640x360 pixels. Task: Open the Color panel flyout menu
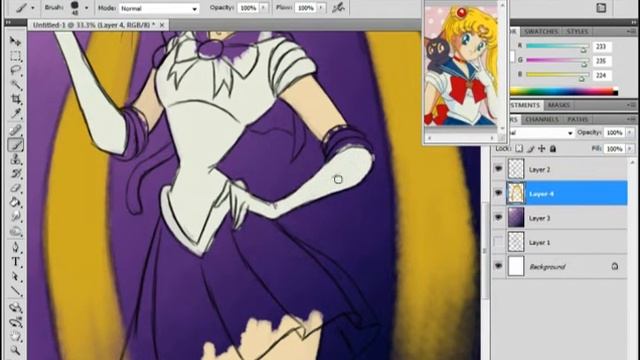pos(631,31)
